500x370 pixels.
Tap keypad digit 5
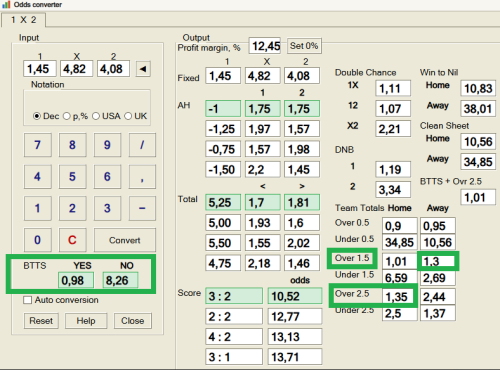(x=73, y=177)
